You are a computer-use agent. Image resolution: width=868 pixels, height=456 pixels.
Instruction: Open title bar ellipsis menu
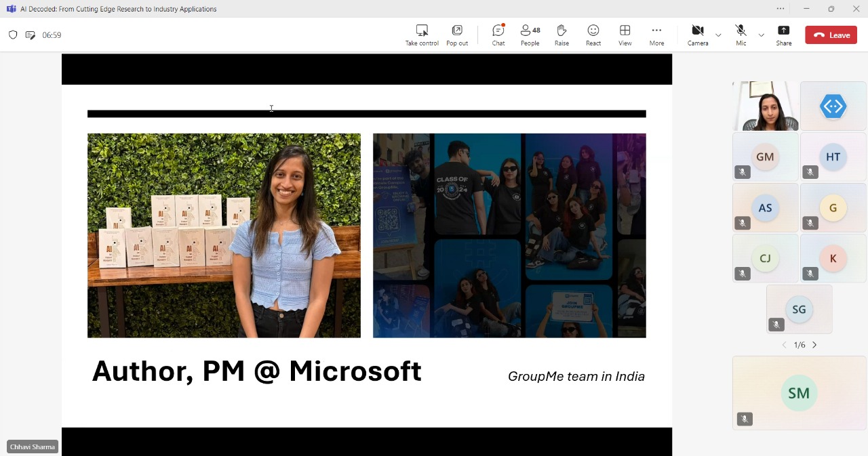point(781,9)
